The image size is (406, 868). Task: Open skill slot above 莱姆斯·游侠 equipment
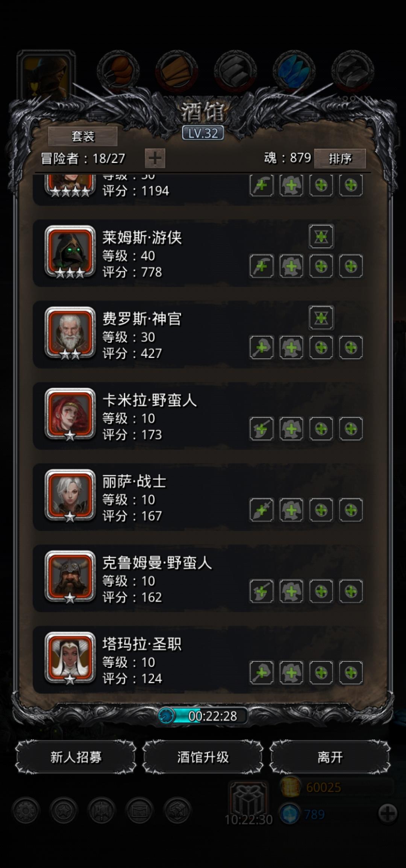321,236
